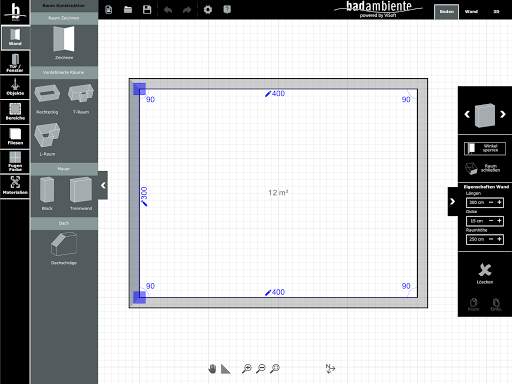Decrease the Dicke wall thickness
The width and height of the screenshot is (512, 384).
pyautogui.click(x=491, y=221)
